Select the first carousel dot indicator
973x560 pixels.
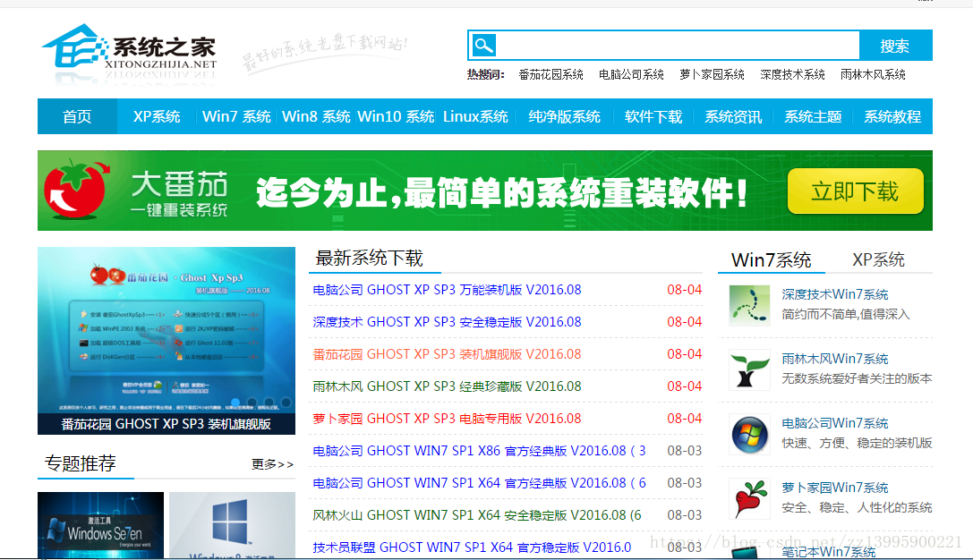pos(235,403)
